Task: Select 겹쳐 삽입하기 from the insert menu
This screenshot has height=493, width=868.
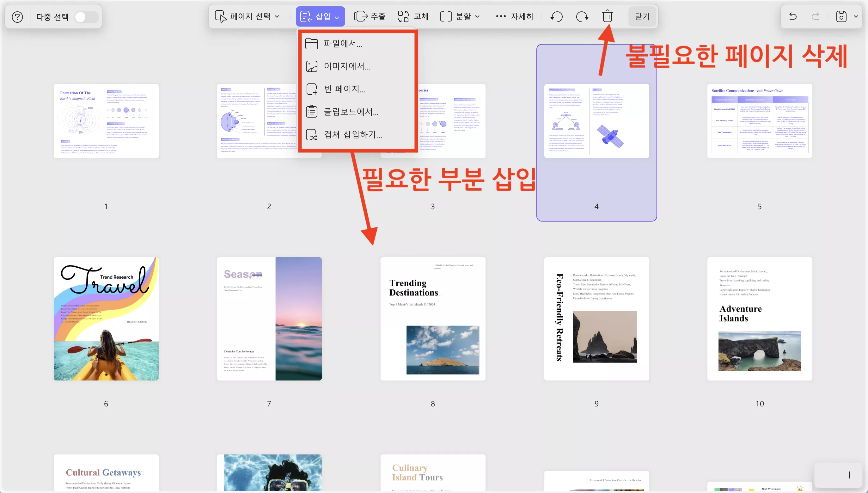Action: [352, 134]
